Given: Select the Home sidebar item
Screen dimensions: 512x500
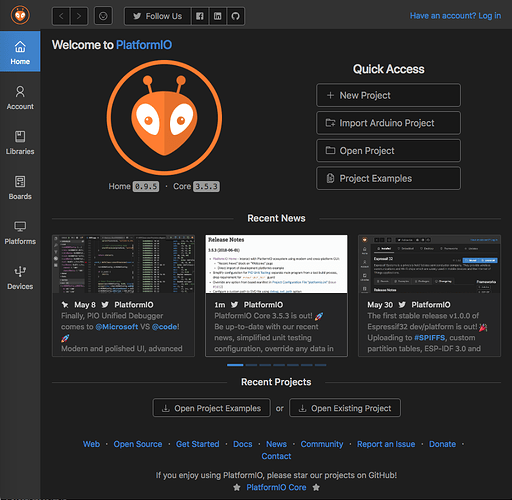Looking at the screenshot, I should (x=20, y=51).
